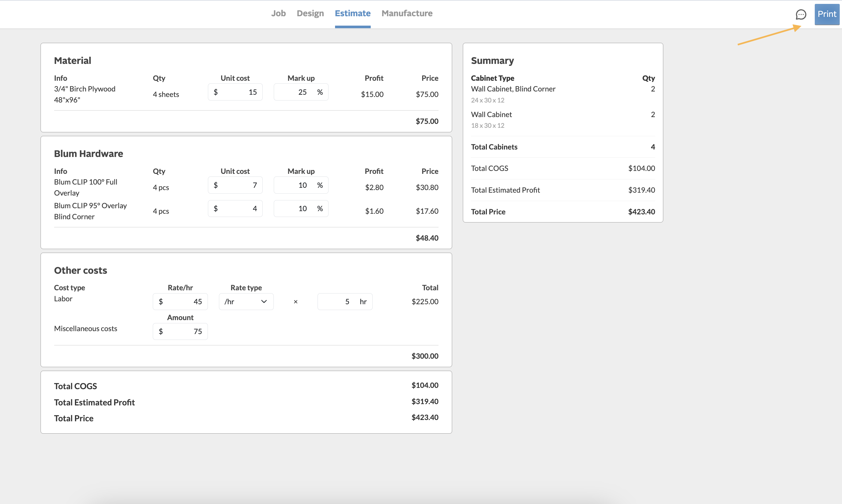842x504 pixels.
Task: Click the 'Labor' cost type label
Action: pyautogui.click(x=63, y=299)
